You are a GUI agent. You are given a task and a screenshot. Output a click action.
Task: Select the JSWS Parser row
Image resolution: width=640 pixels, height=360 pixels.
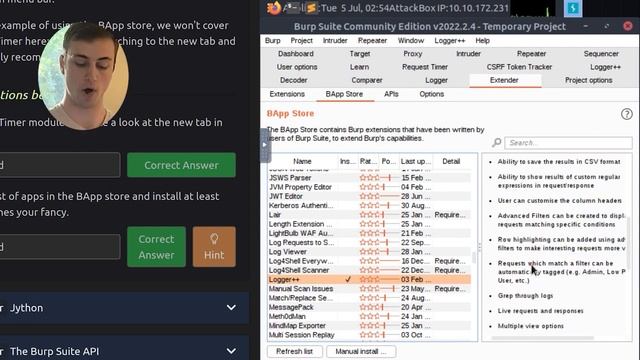coord(369,178)
